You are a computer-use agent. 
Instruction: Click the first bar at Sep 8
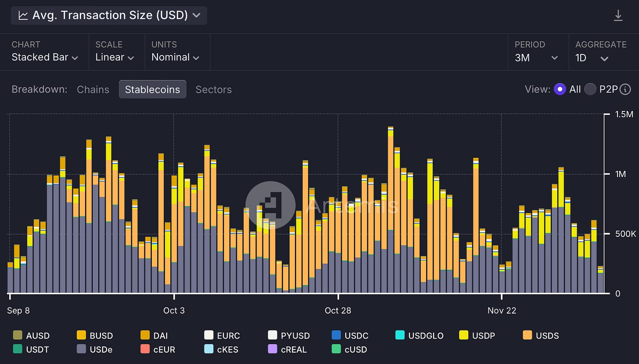click(10, 278)
